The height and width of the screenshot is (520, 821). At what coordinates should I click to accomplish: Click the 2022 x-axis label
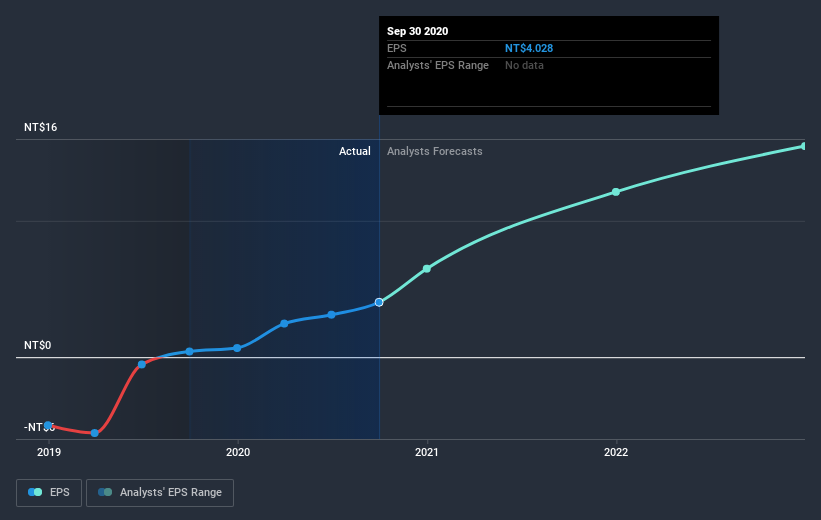616,452
